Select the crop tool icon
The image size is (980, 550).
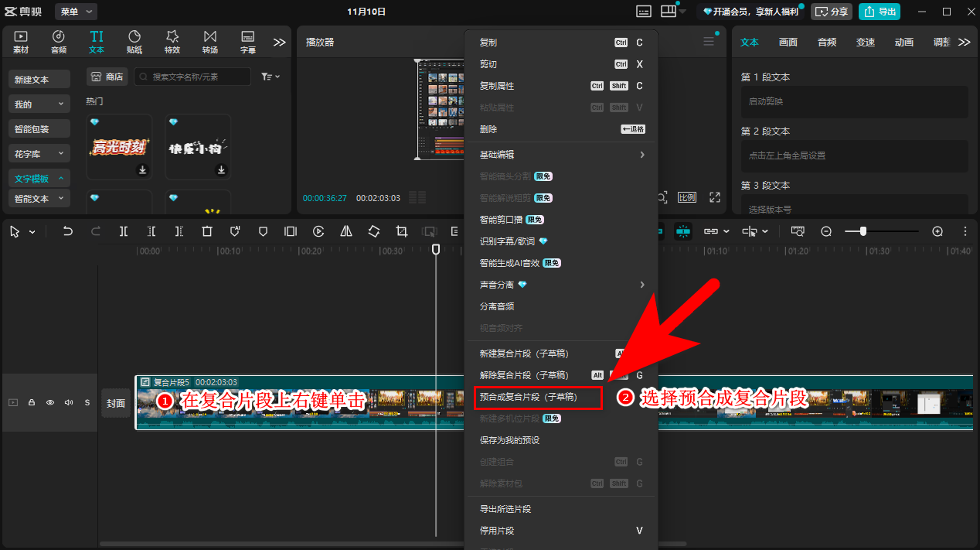tap(401, 231)
